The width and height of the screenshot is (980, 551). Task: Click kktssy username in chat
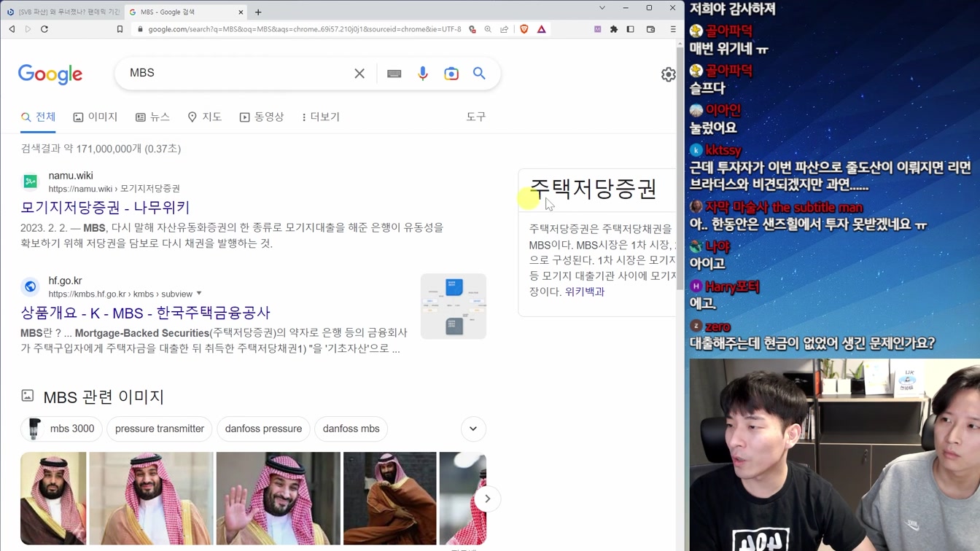(723, 150)
